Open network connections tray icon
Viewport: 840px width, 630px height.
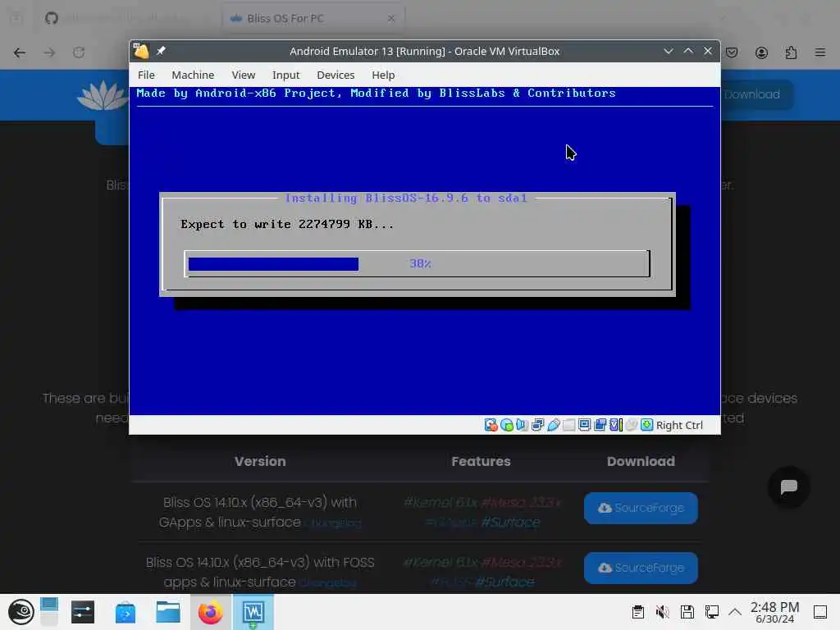[711, 612]
